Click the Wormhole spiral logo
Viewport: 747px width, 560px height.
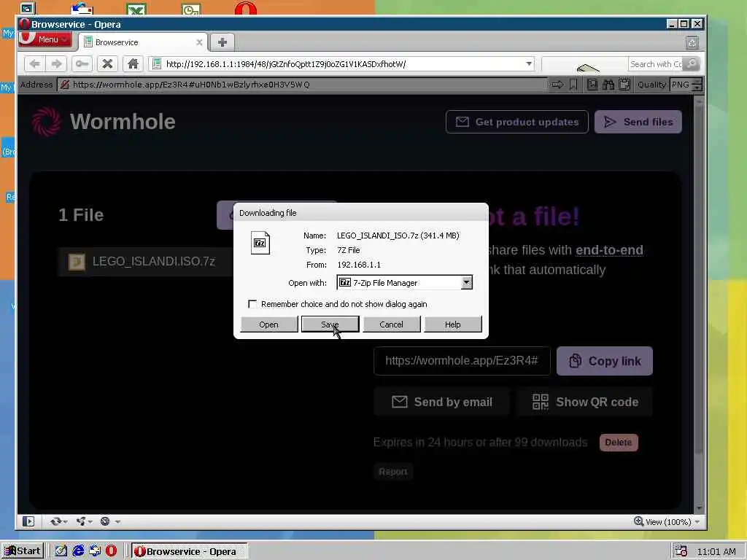(x=46, y=122)
